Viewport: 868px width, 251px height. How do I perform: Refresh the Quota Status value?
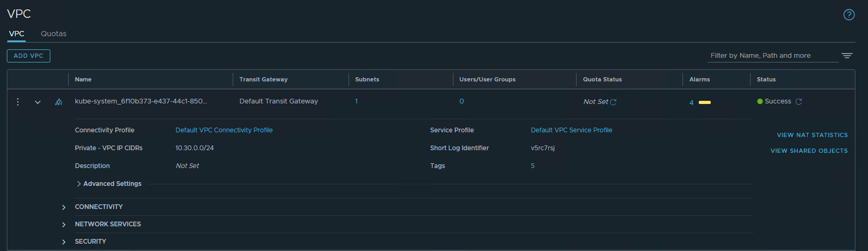pos(613,102)
